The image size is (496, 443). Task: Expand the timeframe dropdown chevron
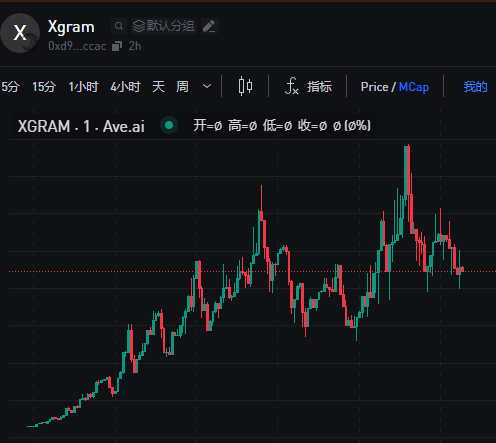point(207,87)
